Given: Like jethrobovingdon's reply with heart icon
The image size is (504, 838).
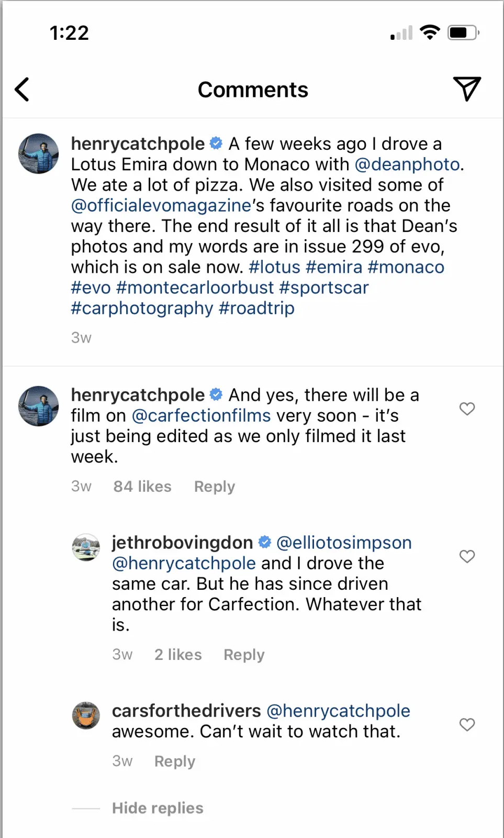Looking at the screenshot, I should [x=467, y=557].
